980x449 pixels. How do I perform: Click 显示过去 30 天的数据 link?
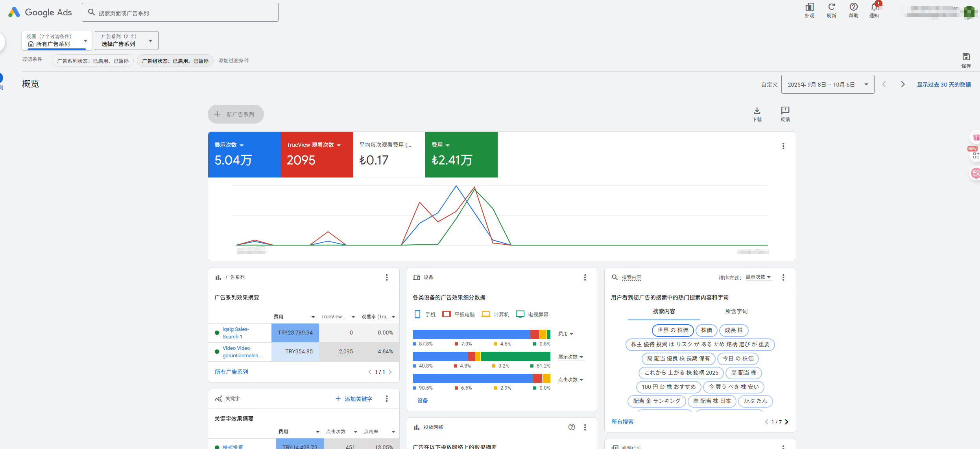click(x=943, y=85)
